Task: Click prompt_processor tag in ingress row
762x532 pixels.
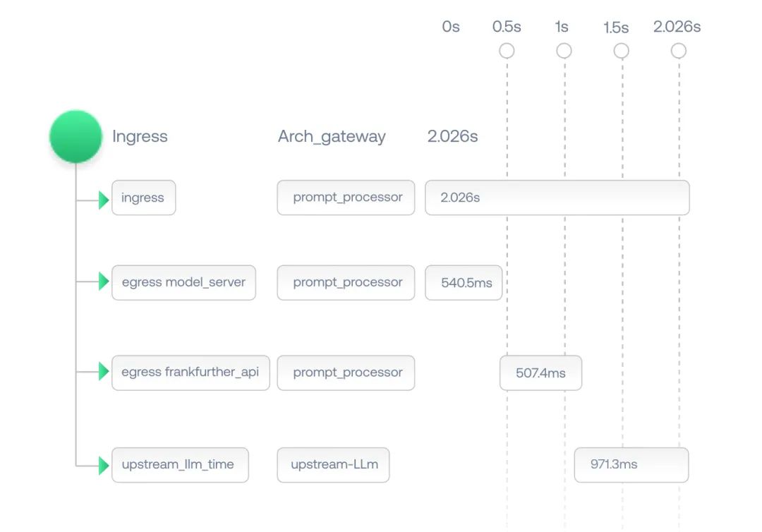Action: click(346, 198)
